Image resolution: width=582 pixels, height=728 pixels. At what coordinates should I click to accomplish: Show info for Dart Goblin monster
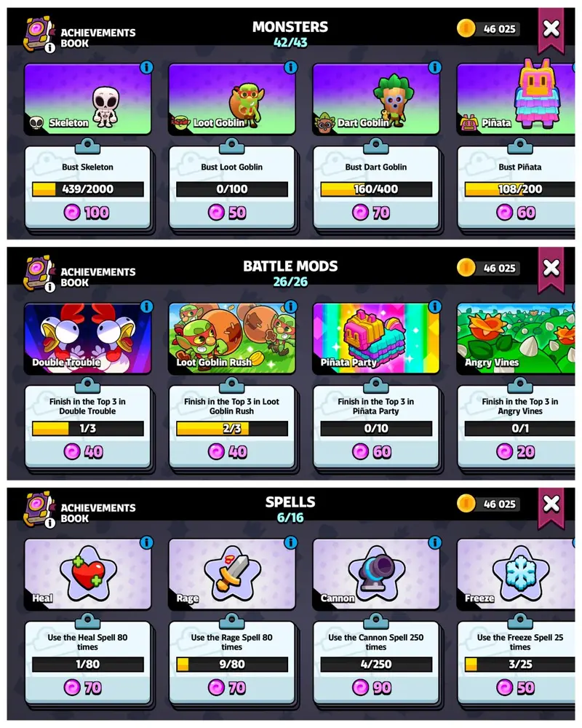tap(435, 67)
